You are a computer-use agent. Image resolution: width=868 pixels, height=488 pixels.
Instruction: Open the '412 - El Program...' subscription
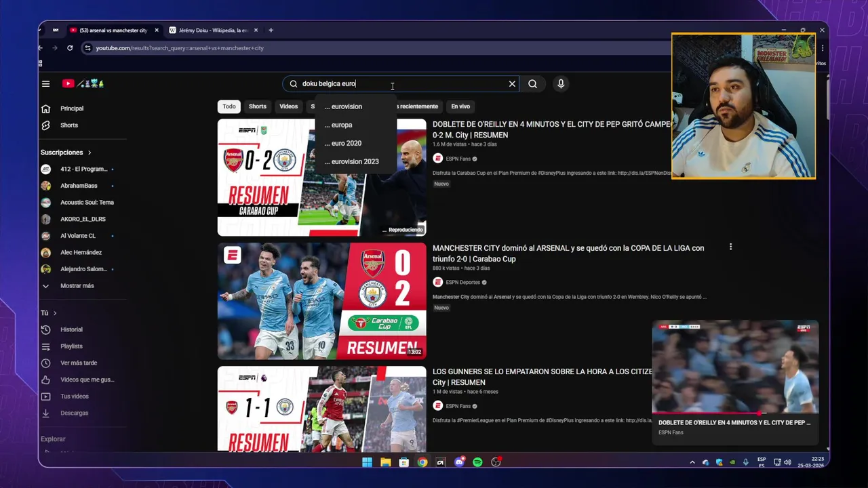(83, 169)
